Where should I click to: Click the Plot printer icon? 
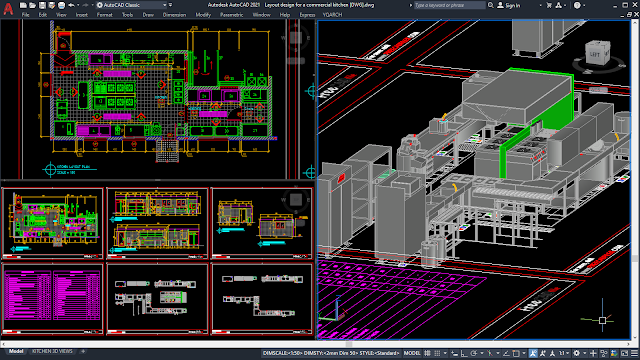61,5
